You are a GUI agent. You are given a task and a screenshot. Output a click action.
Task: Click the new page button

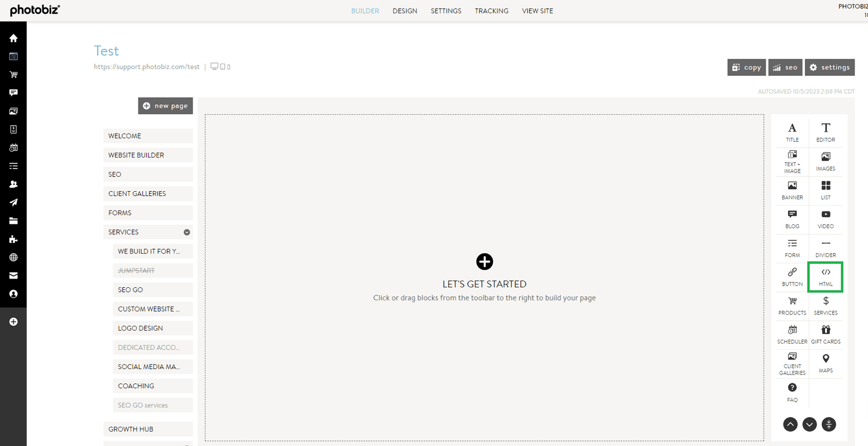click(165, 106)
